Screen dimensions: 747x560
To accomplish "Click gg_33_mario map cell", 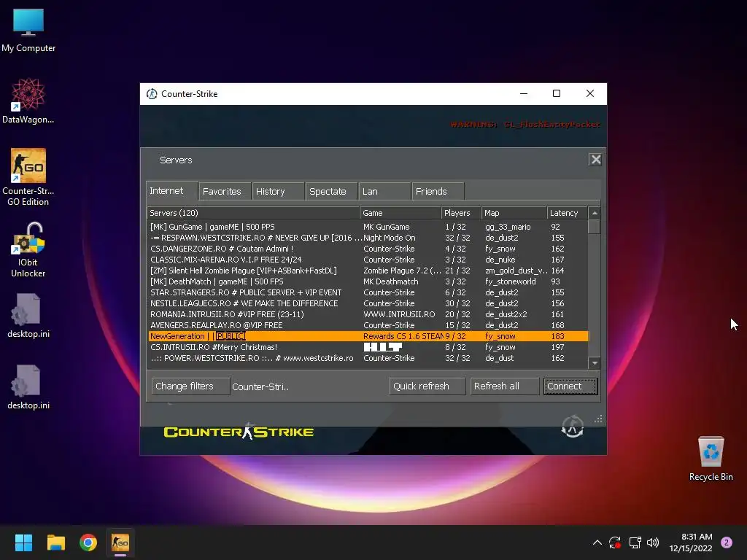I will [508, 227].
